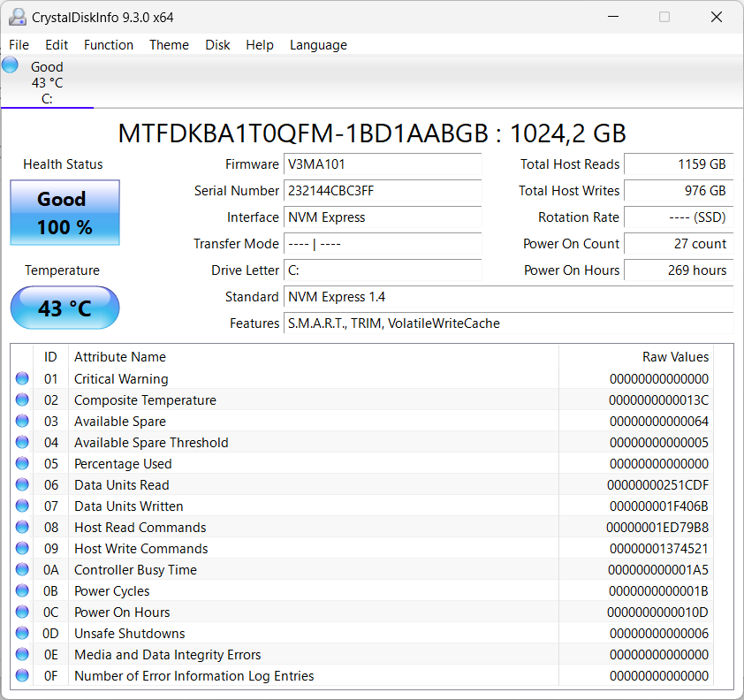Open the Edit menu

pos(57,45)
